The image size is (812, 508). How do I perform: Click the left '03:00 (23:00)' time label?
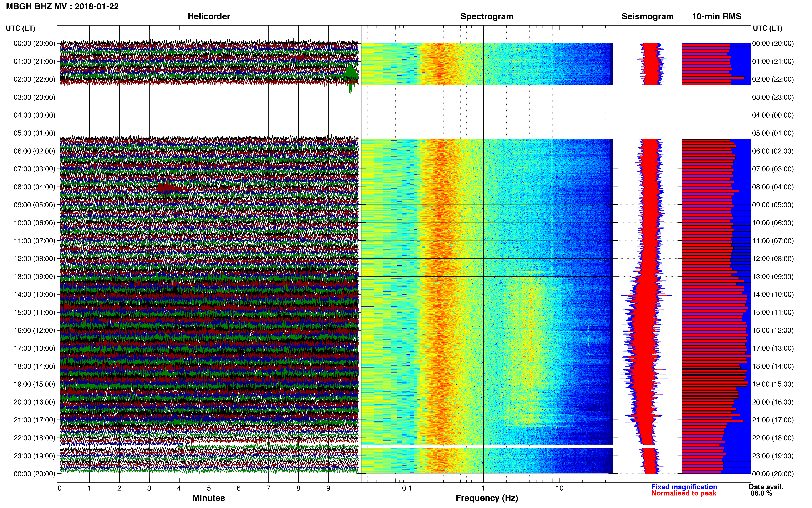[34, 97]
